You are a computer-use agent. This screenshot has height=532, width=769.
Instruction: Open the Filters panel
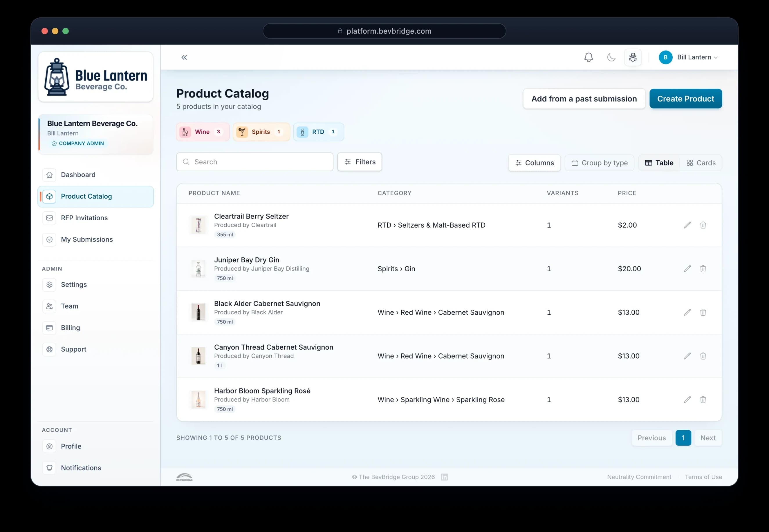pyautogui.click(x=359, y=162)
